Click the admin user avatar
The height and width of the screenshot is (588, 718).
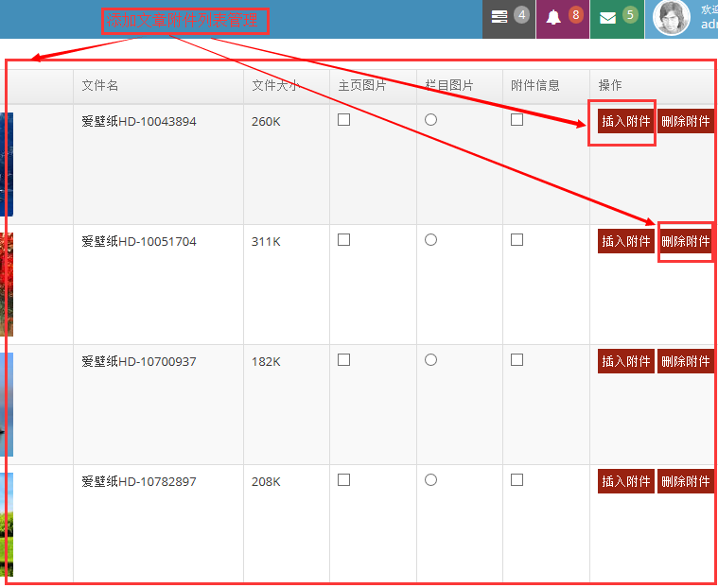coord(672,18)
